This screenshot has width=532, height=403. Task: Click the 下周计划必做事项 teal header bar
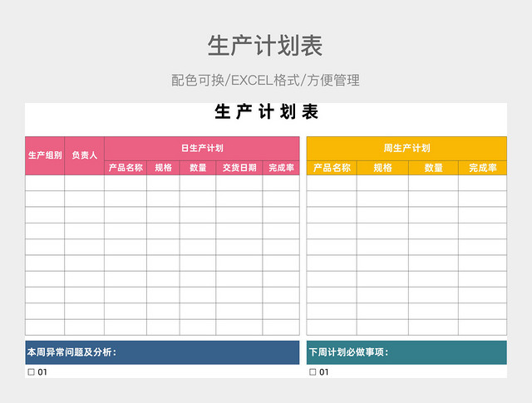[406, 352]
